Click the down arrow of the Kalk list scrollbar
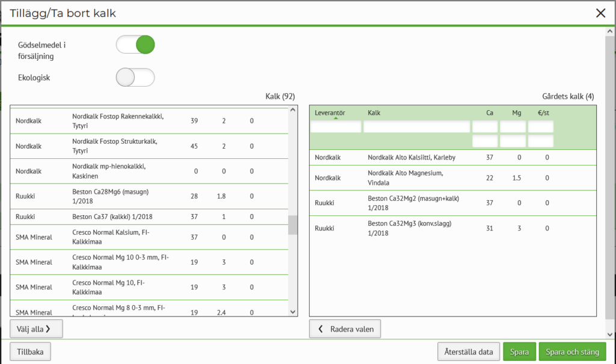Viewport: 616px width, 364px height. point(293,312)
